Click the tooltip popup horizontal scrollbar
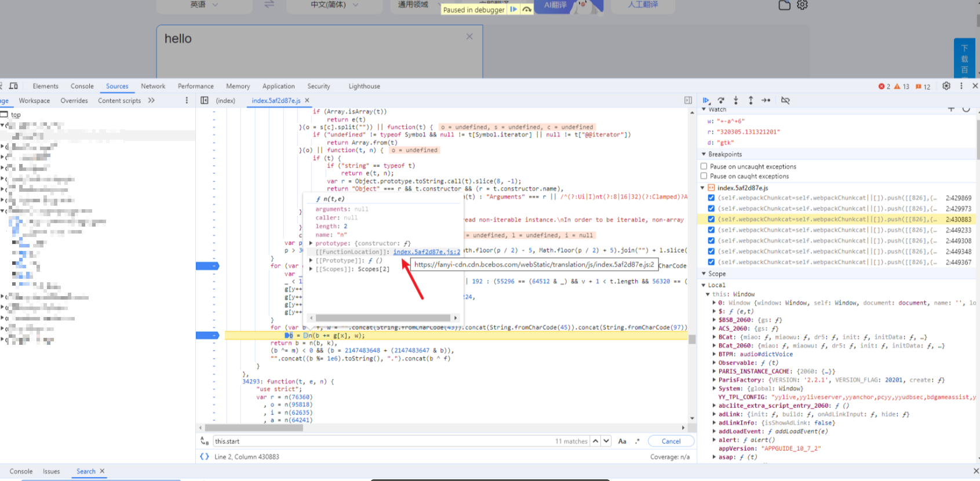 click(383, 318)
